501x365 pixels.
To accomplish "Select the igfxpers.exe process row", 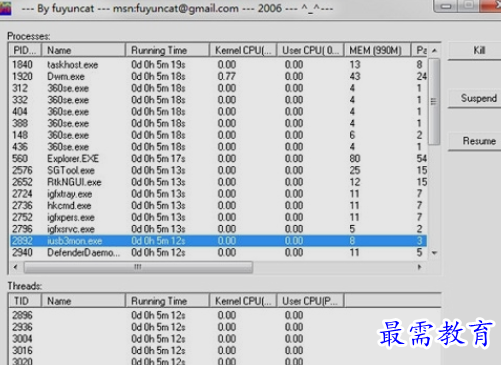I will pos(218,217).
